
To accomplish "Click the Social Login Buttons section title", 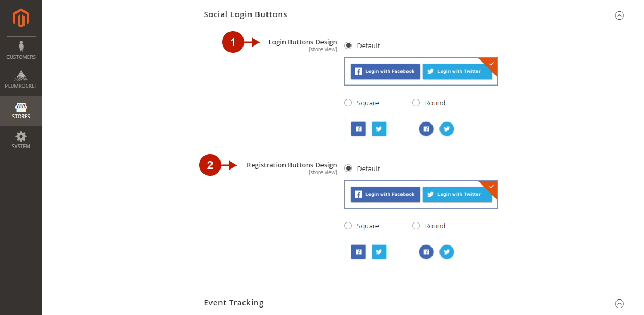I will coord(245,14).
